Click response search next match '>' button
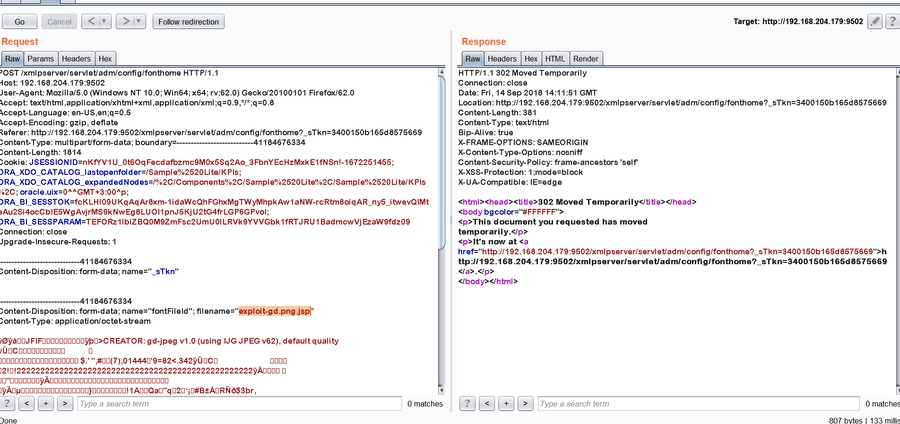The image size is (900, 424). click(x=525, y=403)
